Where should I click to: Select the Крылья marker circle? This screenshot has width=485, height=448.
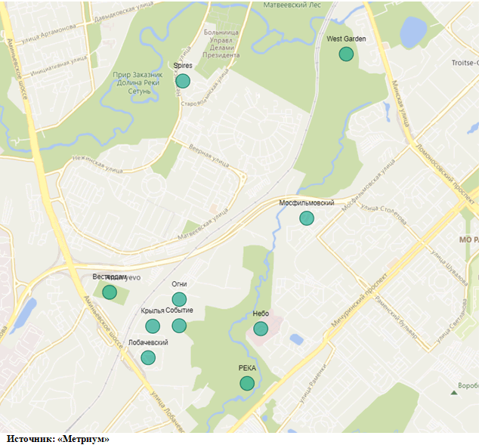(x=153, y=326)
